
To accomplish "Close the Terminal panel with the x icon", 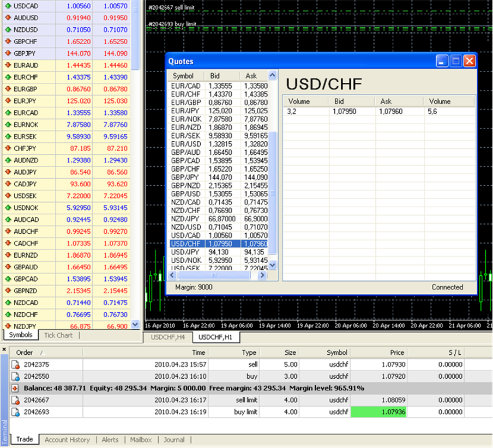I will tap(4, 349).
